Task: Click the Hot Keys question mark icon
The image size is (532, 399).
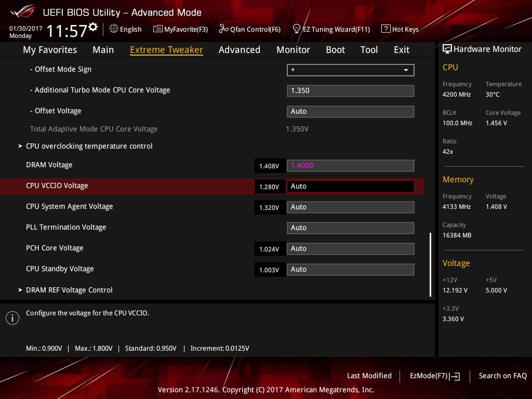Action: coord(385,29)
